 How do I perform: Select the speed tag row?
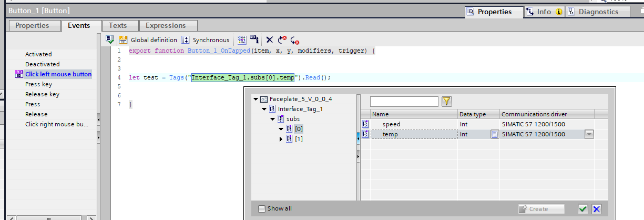pyautogui.click(x=391, y=124)
